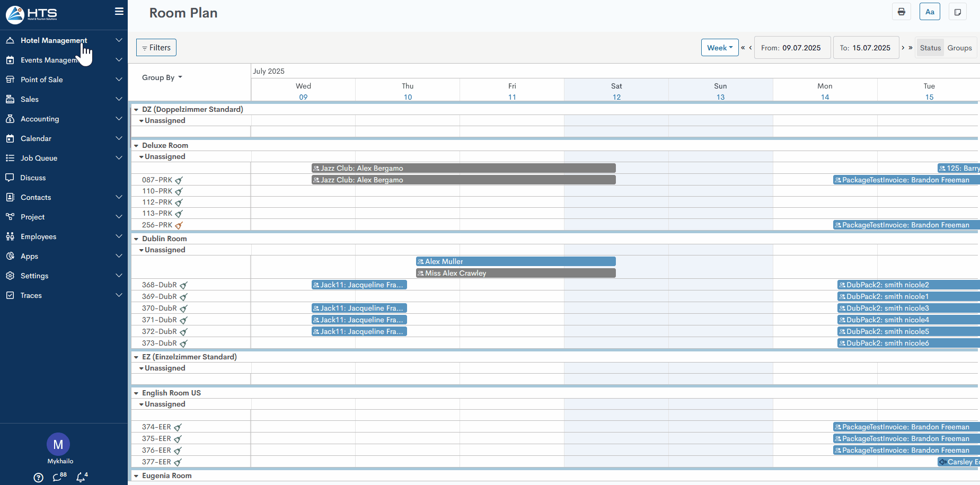Collapse the Deluxe Room group
980x485 pixels.
tap(136, 146)
